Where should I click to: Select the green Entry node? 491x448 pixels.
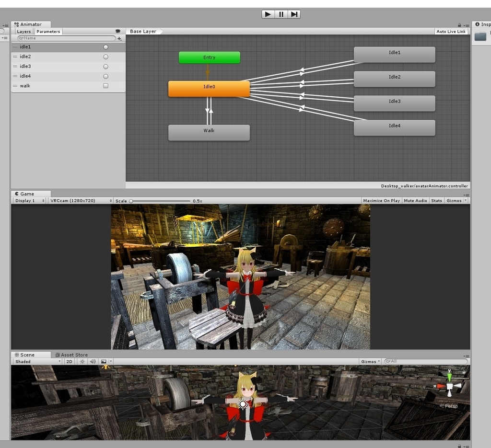click(x=210, y=57)
